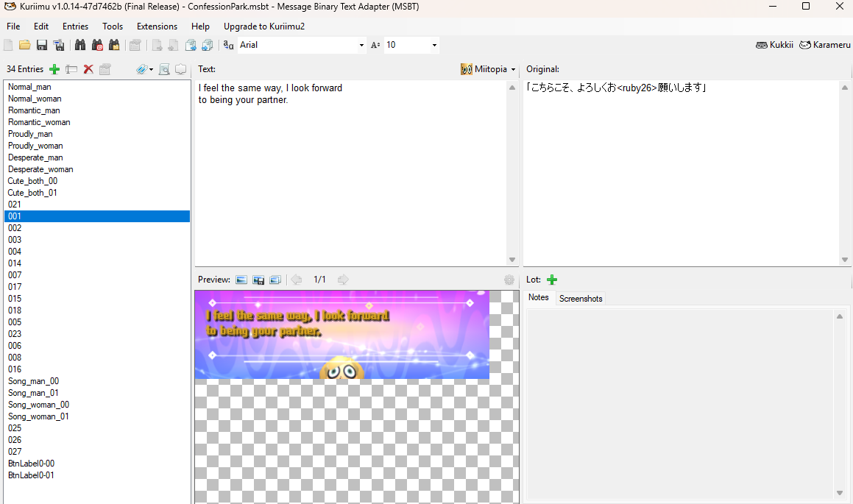853x504 pixels.
Task: Launch the Karameru tool
Action: pos(825,45)
